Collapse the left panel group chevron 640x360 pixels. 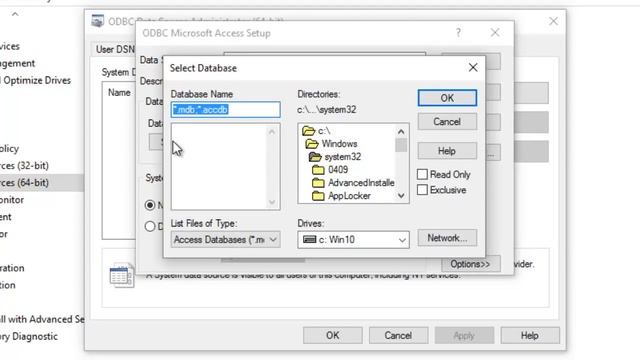coord(15,14)
